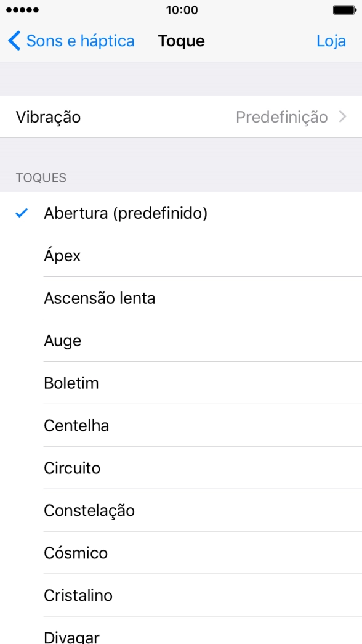
Task: Open the Loja link for more tones
Action: [332, 41]
